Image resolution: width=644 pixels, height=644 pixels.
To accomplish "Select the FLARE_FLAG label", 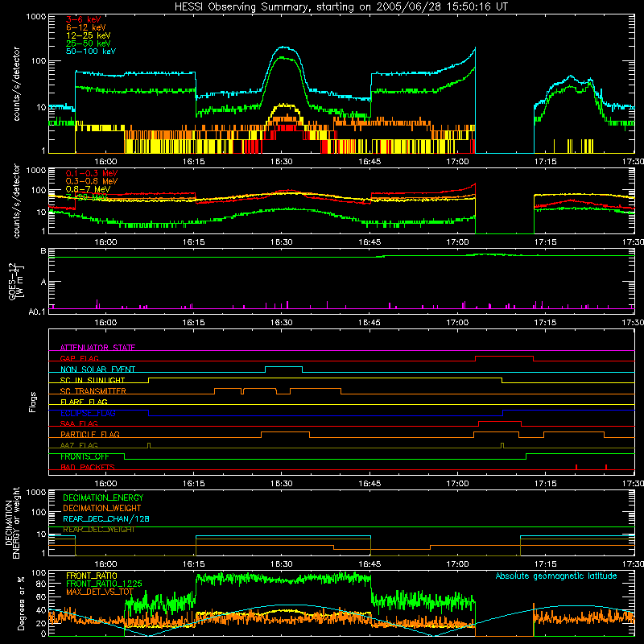I will tap(84, 402).
